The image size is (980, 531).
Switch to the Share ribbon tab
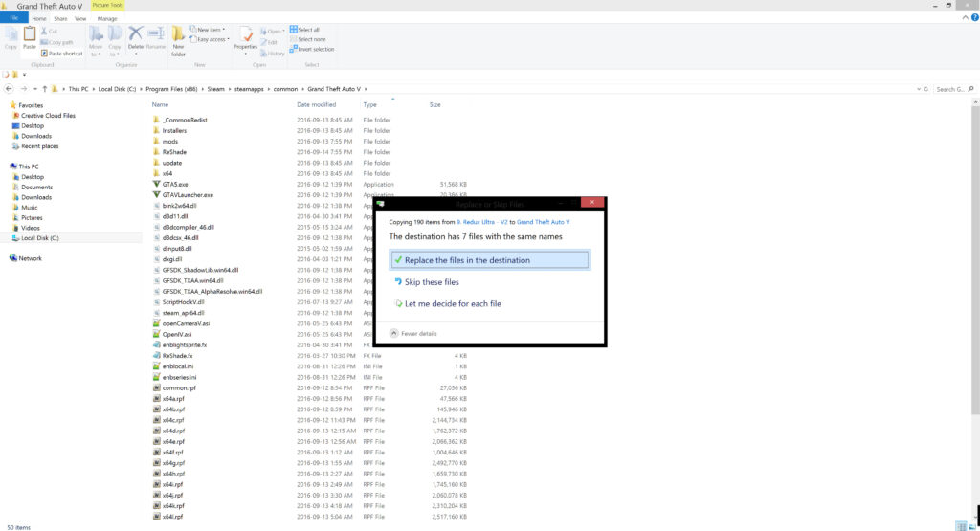60,19
